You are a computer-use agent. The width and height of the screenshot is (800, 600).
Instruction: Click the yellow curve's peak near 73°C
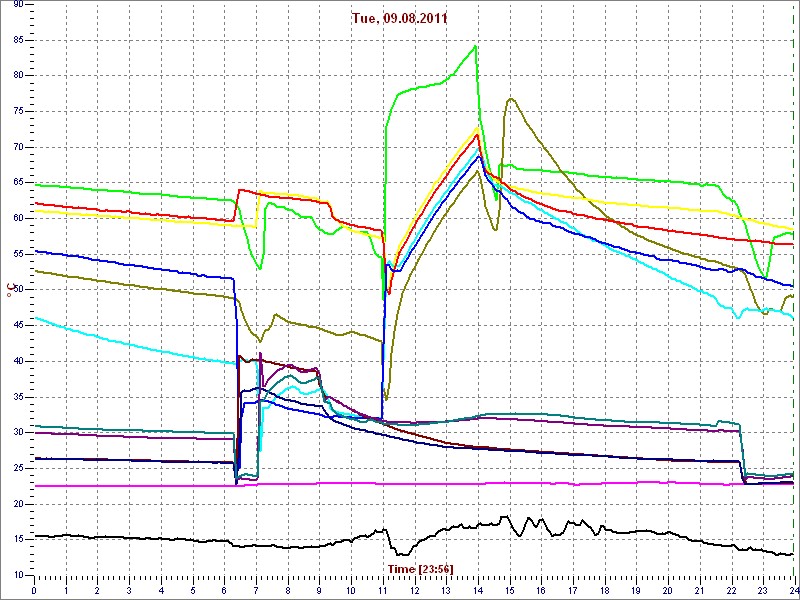[x=478, y=128]
